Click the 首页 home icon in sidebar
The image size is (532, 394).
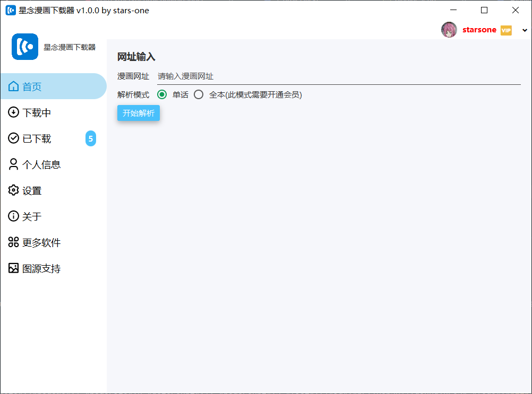tap(13, 86)
